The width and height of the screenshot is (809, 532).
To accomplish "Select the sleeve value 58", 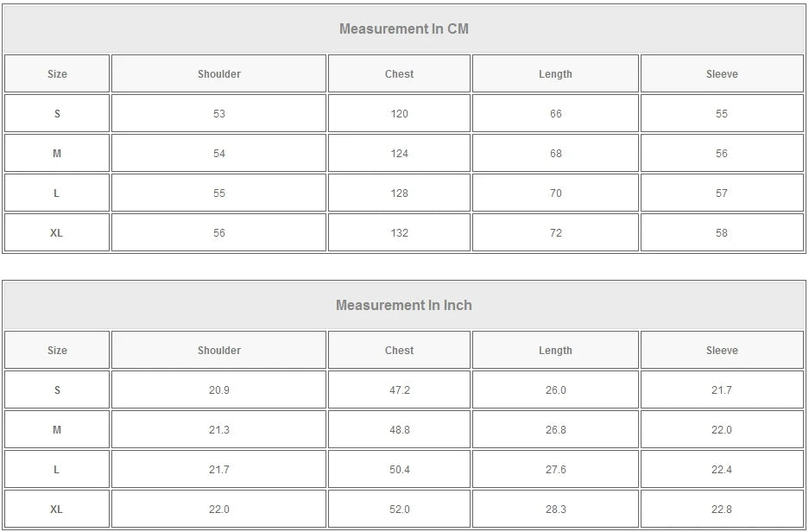I will click(x=722, y=233).
